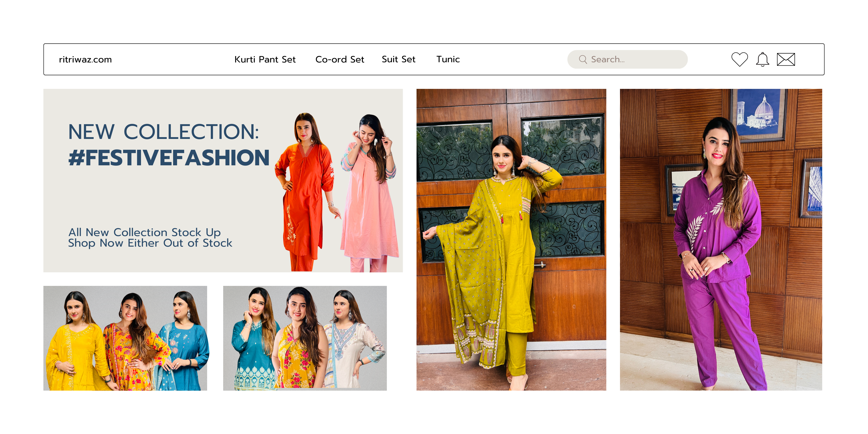Open the Co-ord Set menu
The image size is (868, 434).
(x=340, y=59)
